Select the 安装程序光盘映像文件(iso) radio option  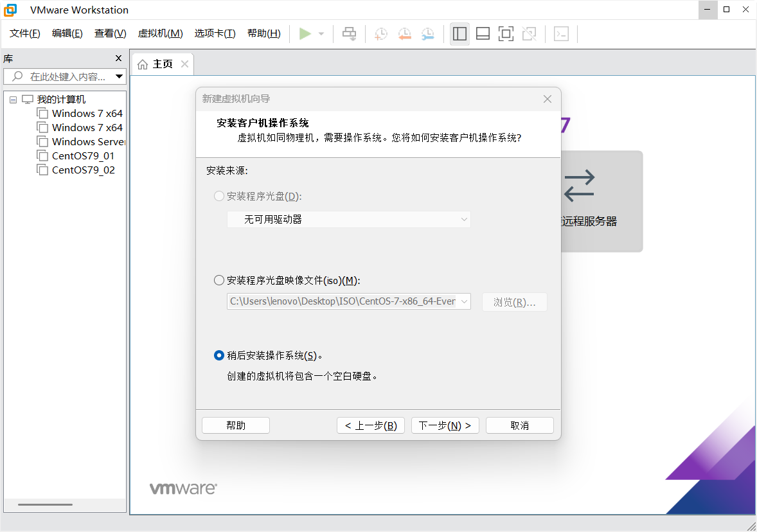[218, 281]
